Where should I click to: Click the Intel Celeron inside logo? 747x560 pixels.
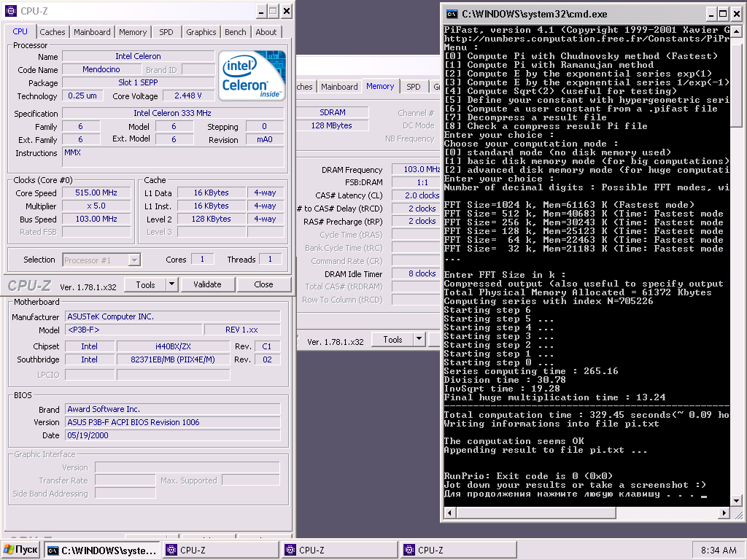pyautogui.click(x=252, y=75)
